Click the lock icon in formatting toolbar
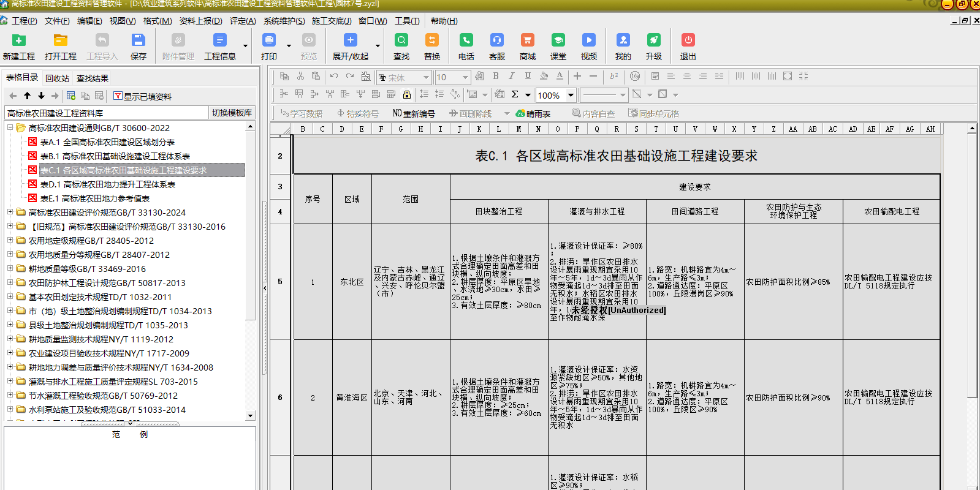Screen dimensions: 980x490 (407, 94)
